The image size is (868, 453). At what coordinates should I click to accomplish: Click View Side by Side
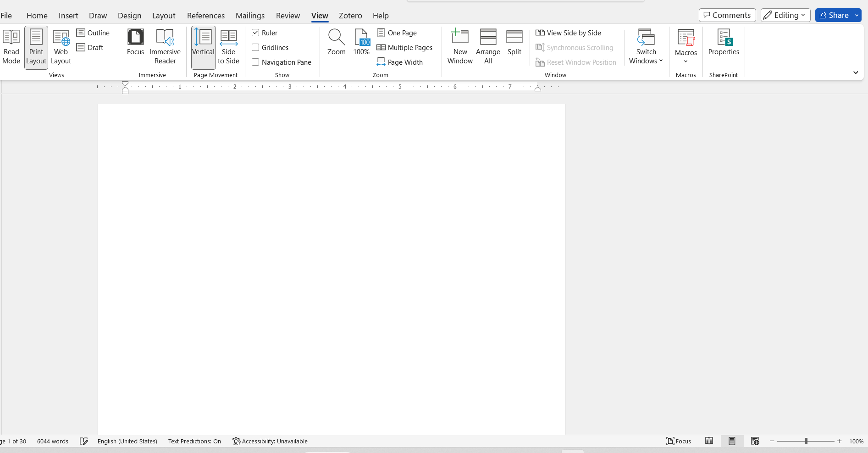click(568, 33)
